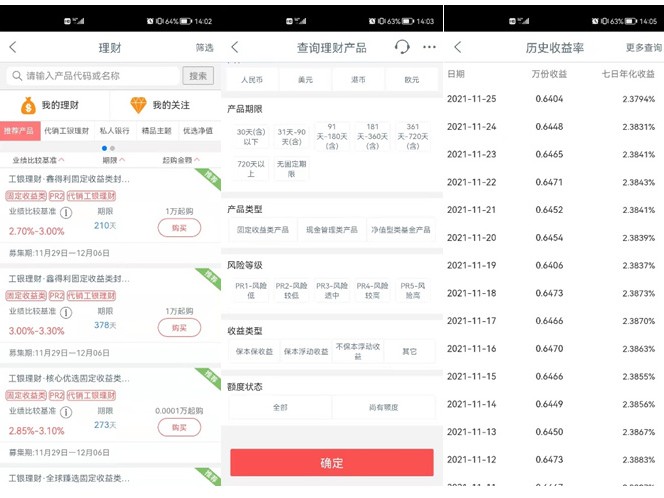Select 港币 currency filter
Screen dimensions: 664x498
[x=358, y=80]
